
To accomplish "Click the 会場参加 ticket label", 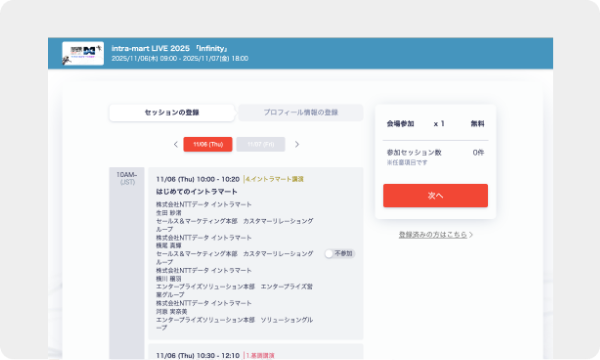I will [400, 124].
